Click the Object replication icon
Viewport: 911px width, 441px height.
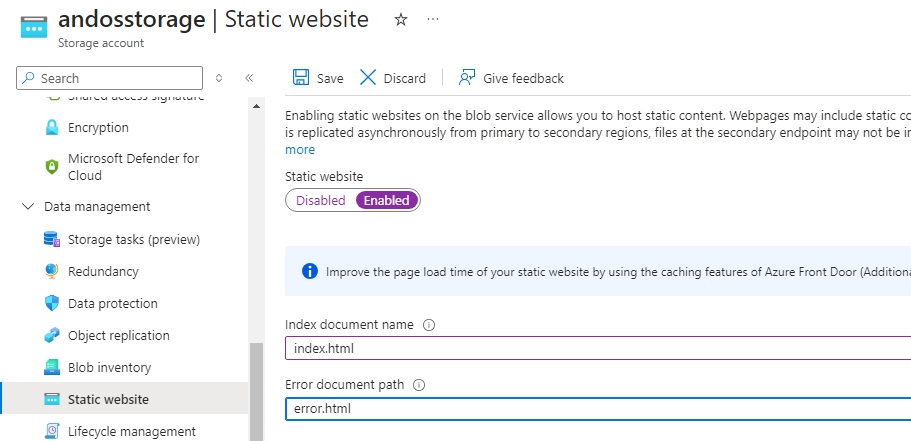point(52,336)
